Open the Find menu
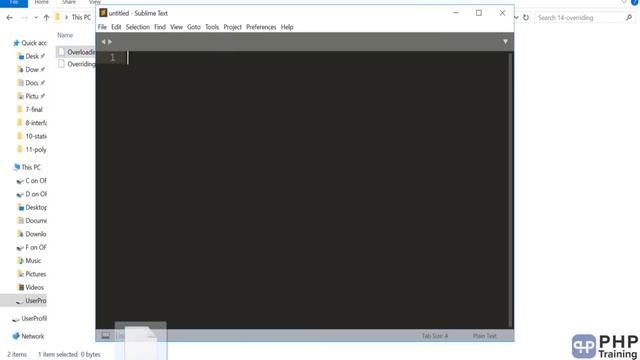640x360 pixels. click(x=160, y=27)
